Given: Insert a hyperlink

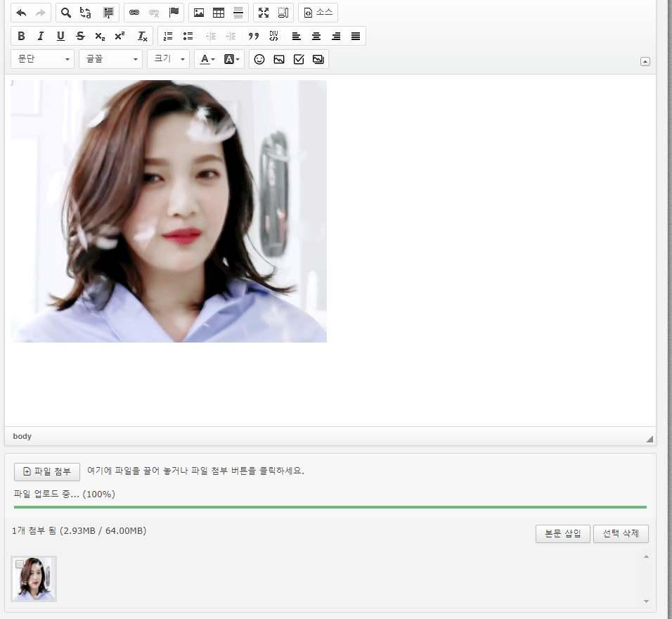Looking at the screenshot, I should point(134,13).
